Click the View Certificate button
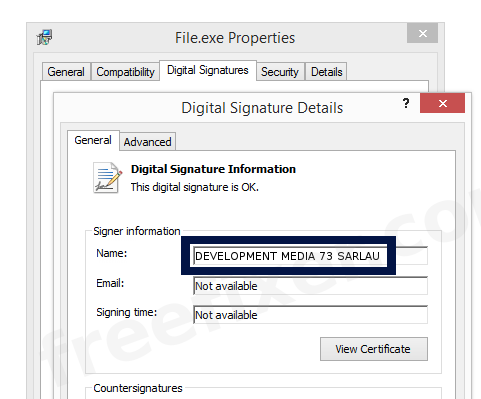 pos(374,349)
